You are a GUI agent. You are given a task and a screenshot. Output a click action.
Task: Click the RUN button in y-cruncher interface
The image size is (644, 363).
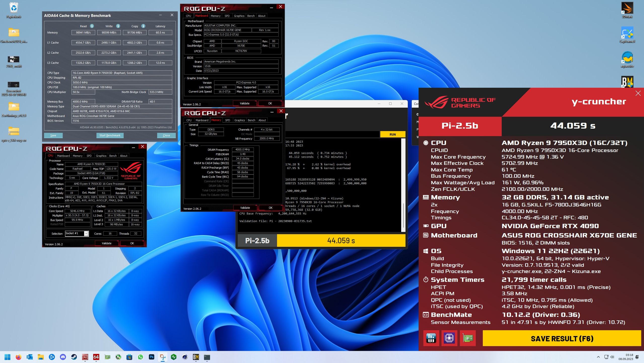coord(392,134)
